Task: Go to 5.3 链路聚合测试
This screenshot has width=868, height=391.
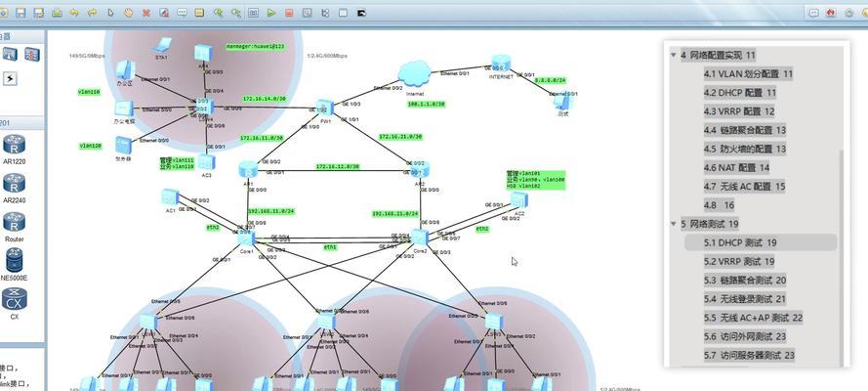Action: coord(745,281)
